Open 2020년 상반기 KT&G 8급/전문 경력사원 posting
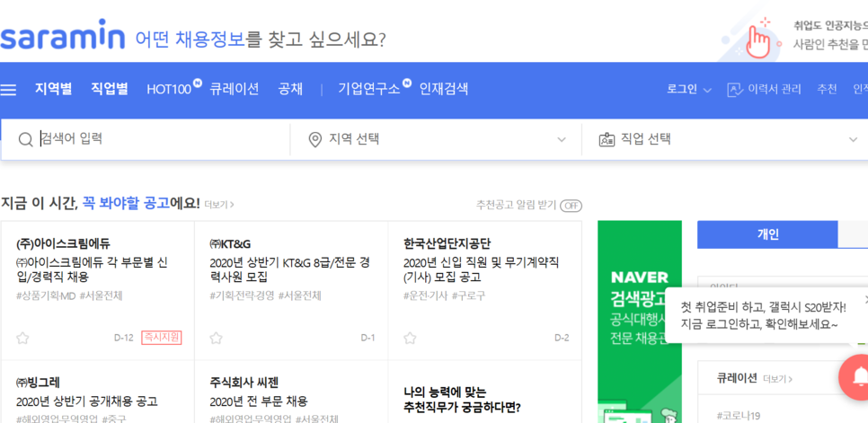This screenshot has height=423, width=868. pyautogui.click(x=289, y=269)
